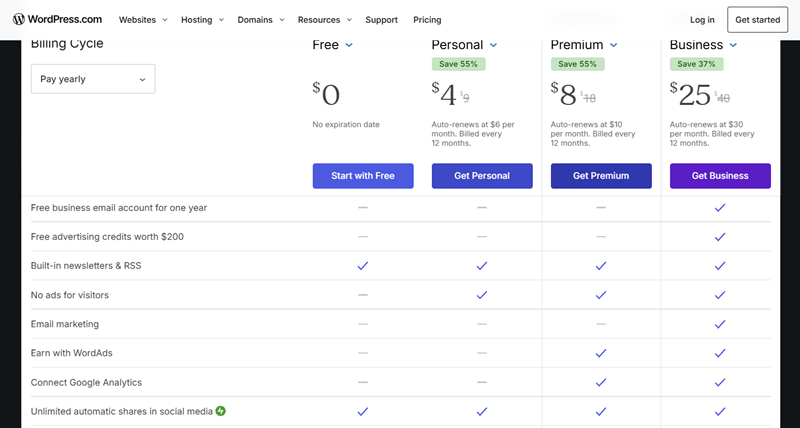Click Premium checkmark for Unlimited automatic shares
Viewport: 800px width, 428px height.
click(x=601, y=411)
